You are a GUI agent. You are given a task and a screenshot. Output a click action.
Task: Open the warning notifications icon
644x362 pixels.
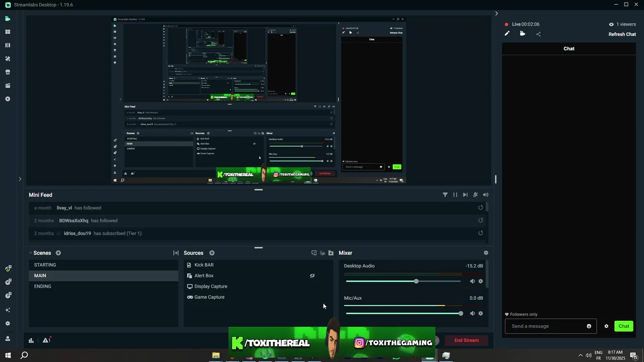[46, 340]
